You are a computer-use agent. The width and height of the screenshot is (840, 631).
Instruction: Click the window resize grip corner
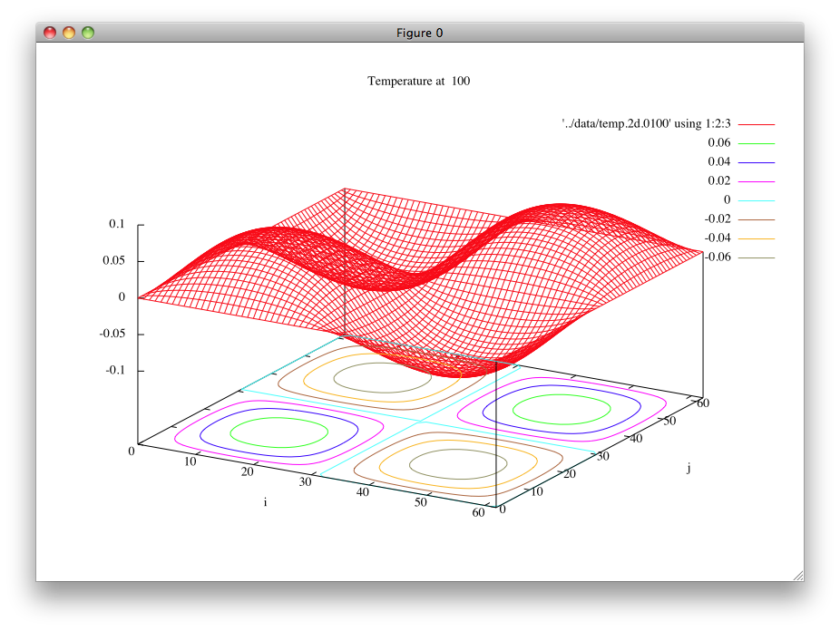(797, 576)
